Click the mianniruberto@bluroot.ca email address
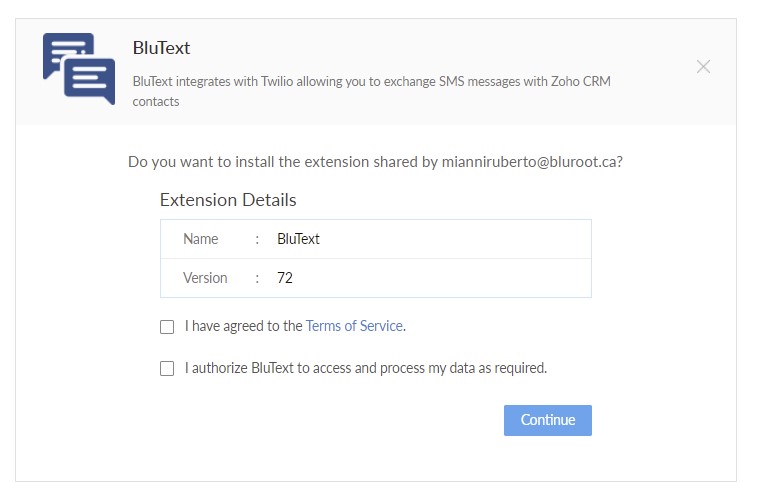The height and width of the screenshot is (504, 758). click(x=529, y=161)
